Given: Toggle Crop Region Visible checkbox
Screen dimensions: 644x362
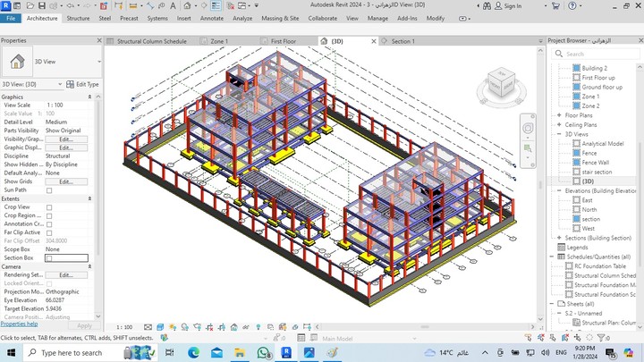Looking at the screenshot, I should click(49, 216).
